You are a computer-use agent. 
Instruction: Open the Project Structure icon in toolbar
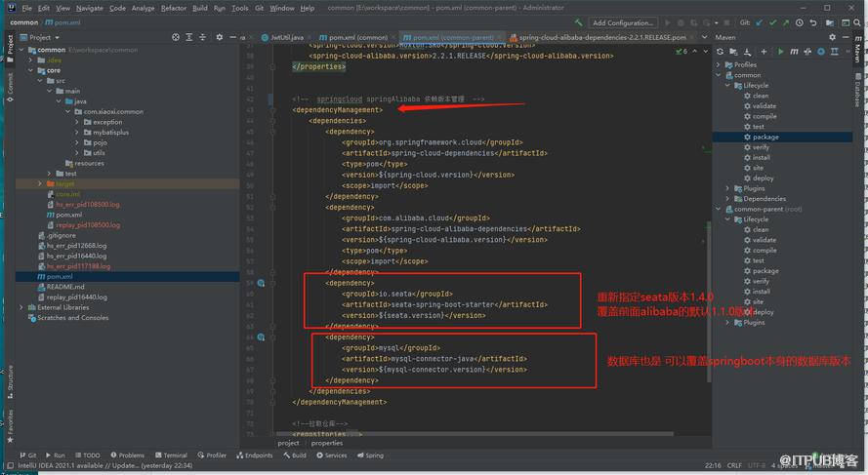pos(829,22)
